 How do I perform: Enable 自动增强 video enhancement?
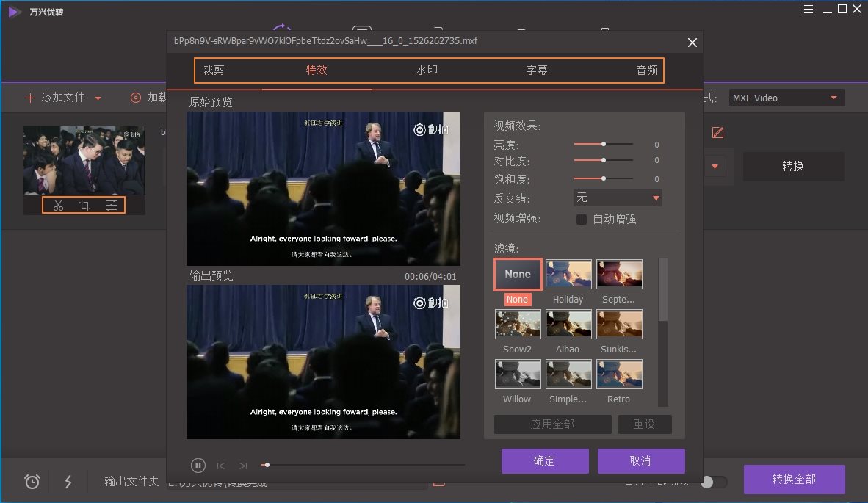pyautogui.click(x=581, y=218)
